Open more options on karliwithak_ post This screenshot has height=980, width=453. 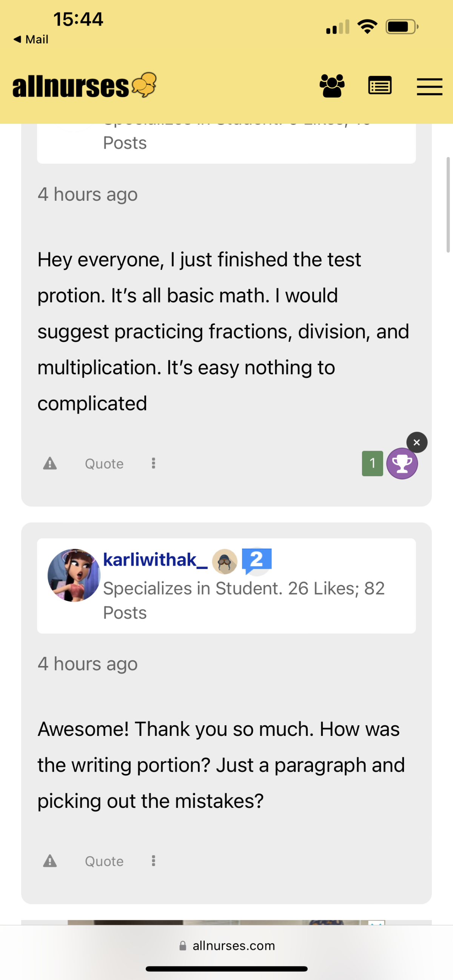pyautogui.click(x=153, y=860)
